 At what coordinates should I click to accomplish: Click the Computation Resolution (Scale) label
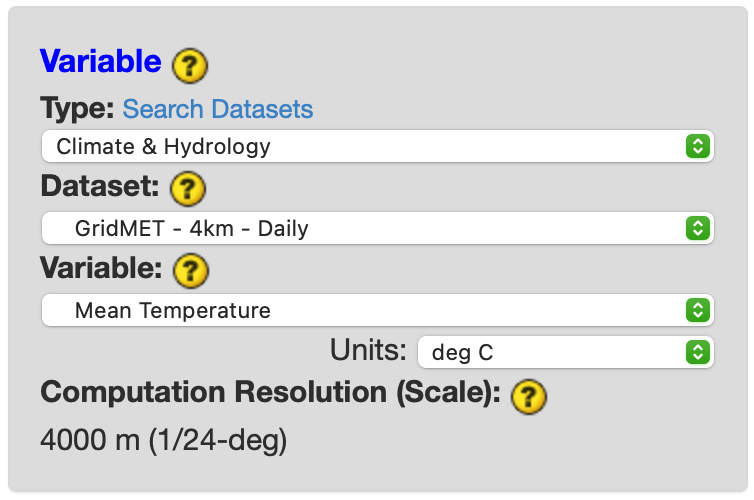pyautogui.click(x=270, y=393)
